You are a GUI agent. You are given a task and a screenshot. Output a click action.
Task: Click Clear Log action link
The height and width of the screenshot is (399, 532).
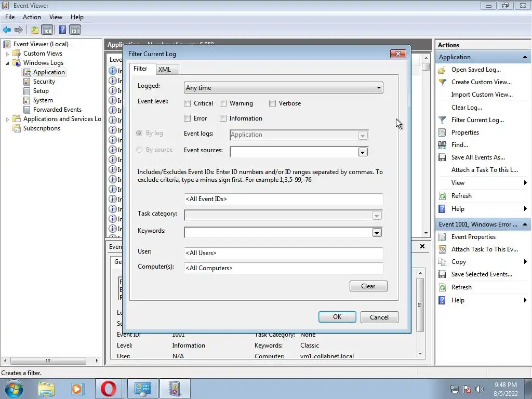(x=467, y=107)
